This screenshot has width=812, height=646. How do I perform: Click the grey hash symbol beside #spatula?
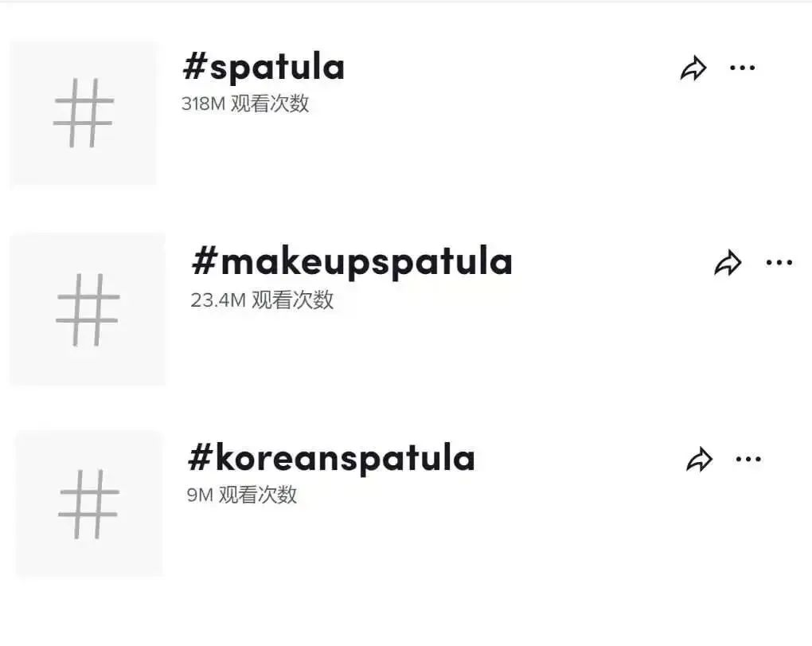tap(84, 112)
